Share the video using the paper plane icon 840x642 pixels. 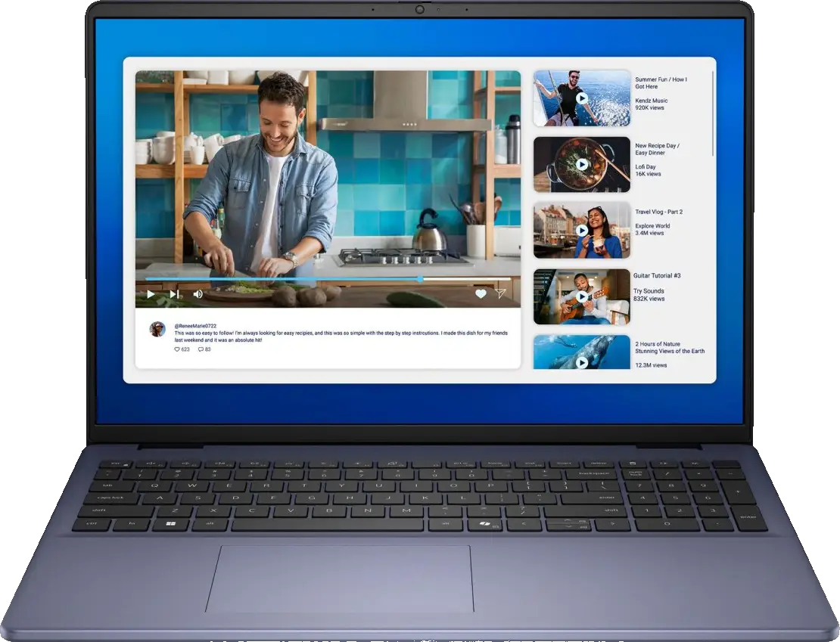click(500, 294)
